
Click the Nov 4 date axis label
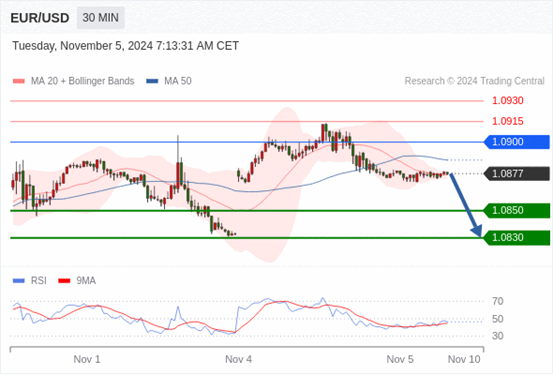(x=238, y=359)
